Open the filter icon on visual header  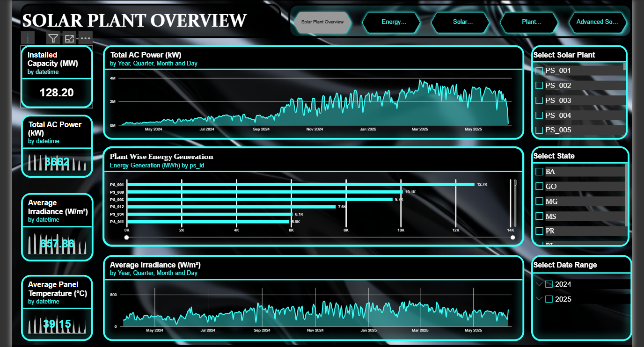pos(53,38)
